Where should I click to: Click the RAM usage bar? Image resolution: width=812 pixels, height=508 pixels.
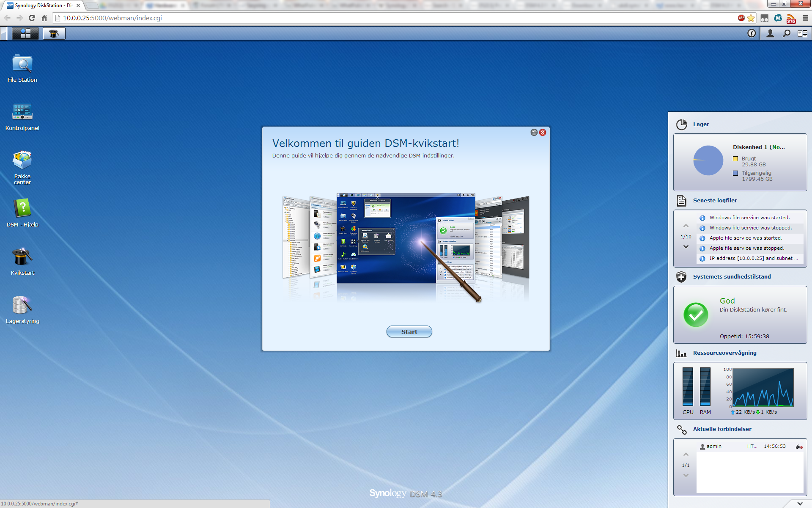(705, 387)
